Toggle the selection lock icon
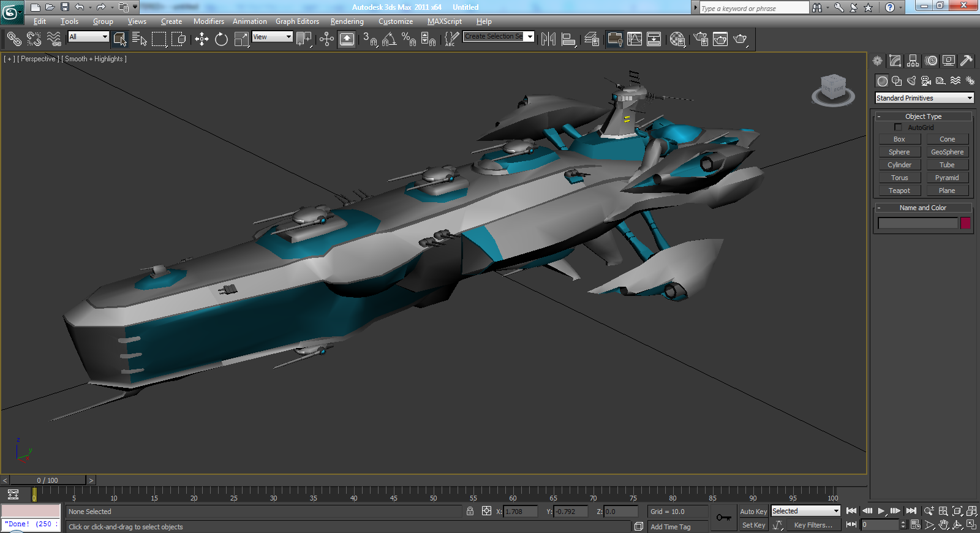Viewport: 980px width, 533px height. pos(470,511)
